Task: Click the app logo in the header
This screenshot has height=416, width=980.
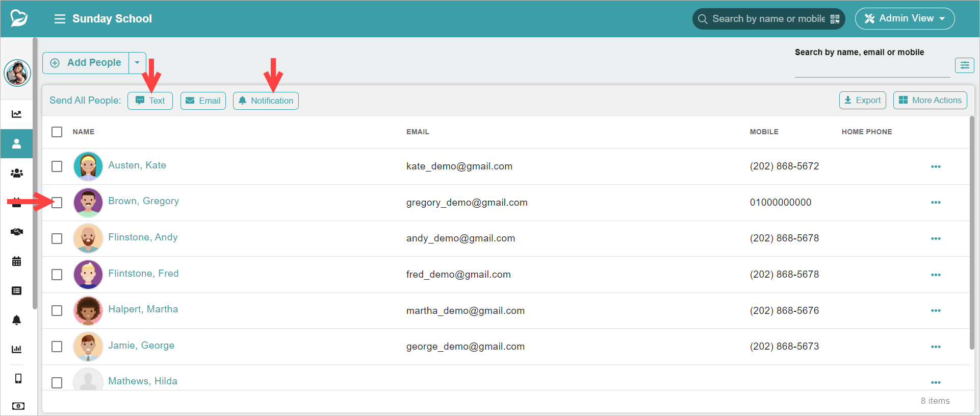Action: pyautogui.click(x=19, y=18)
